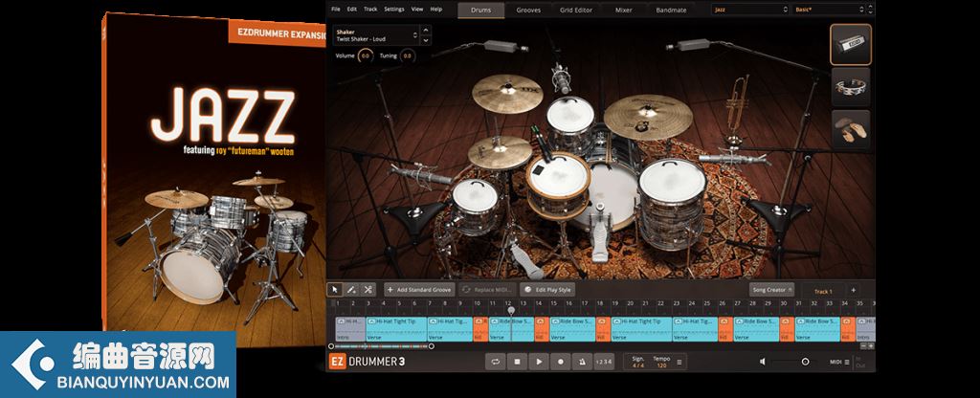
Task: Switch to the Bandmate tab
Action: point(671,10)
